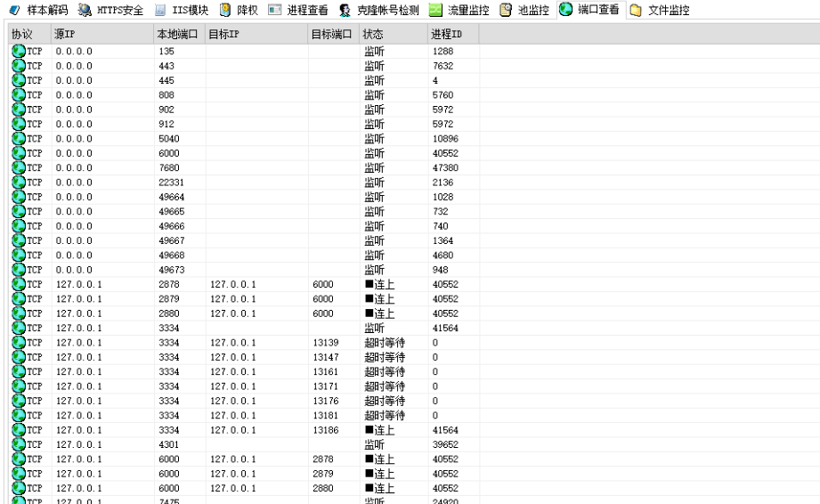The width and height of the screenshot is (820, 504).
Task: Select local port 49665 cell
Action: [172, 211]
